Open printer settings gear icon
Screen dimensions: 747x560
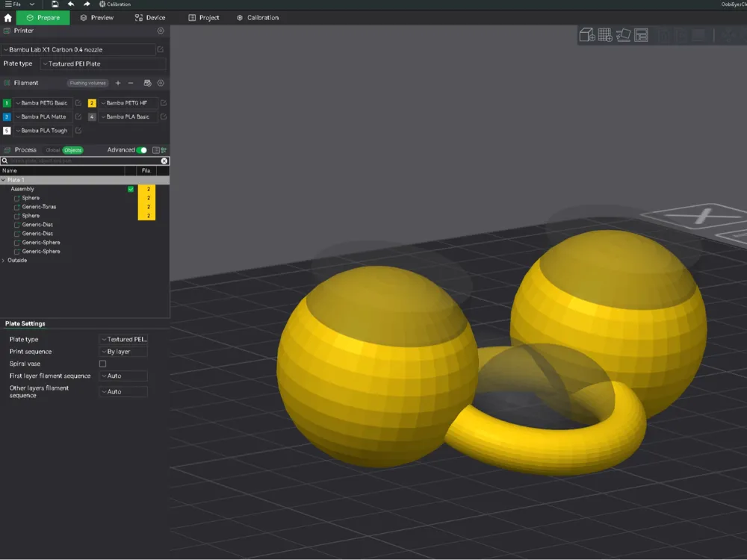point(161,31)
